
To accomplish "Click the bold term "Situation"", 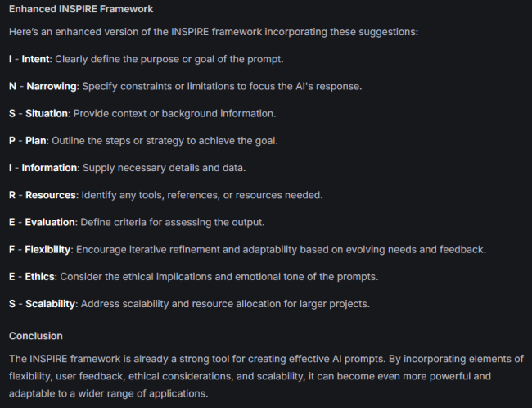I will 47,113.
